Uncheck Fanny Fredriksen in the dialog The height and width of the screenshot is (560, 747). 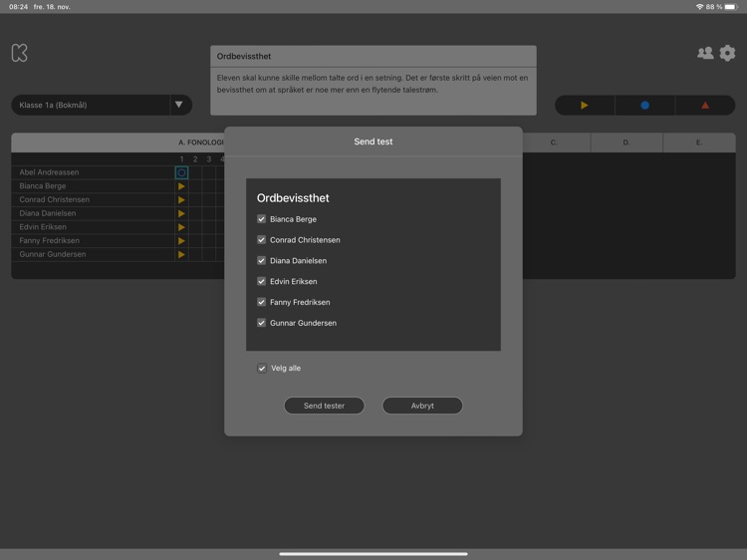point(261,302)
